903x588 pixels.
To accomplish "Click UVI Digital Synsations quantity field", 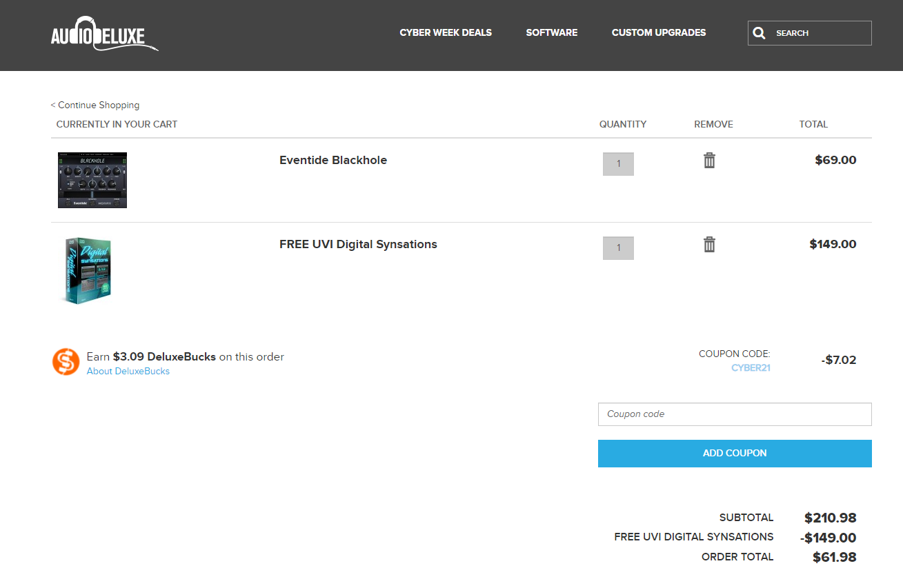I will click(x=618, y=248).
